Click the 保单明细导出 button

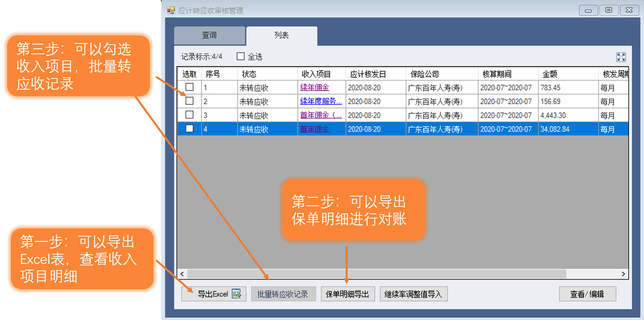347,294
